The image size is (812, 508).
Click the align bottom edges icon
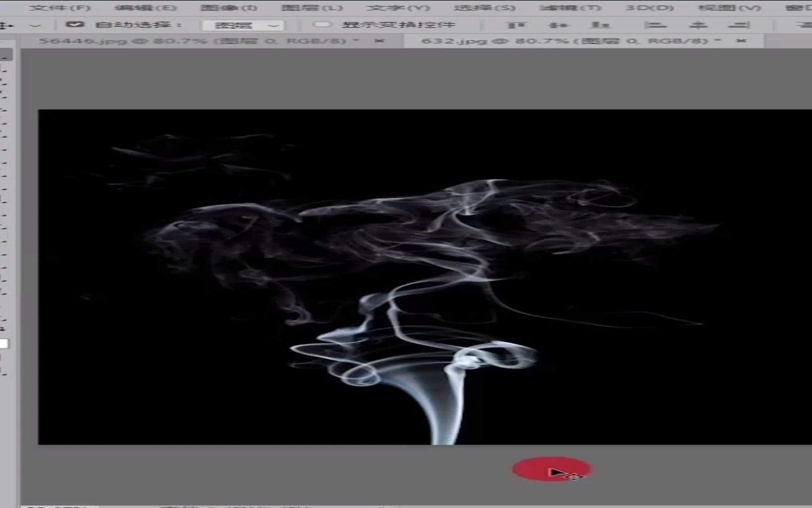coord(600,24)
